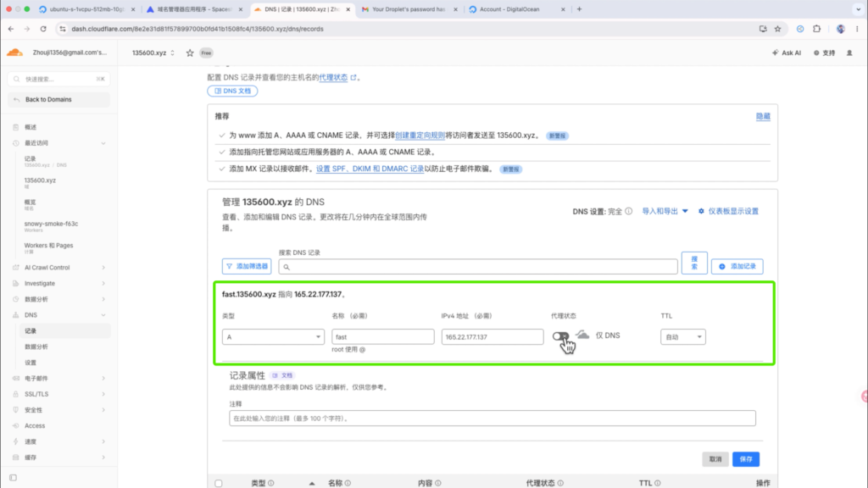Open the Ask AI button
Viewport: 868px width, 488px height.
tap(787, 53)
